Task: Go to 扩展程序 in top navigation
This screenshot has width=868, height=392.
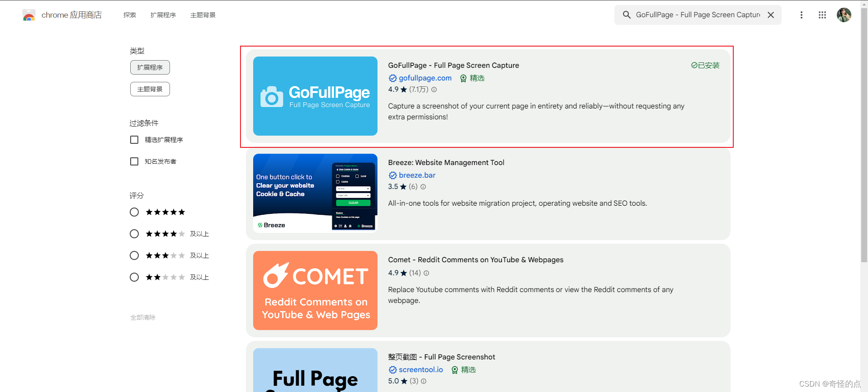Action: [163, 15]
